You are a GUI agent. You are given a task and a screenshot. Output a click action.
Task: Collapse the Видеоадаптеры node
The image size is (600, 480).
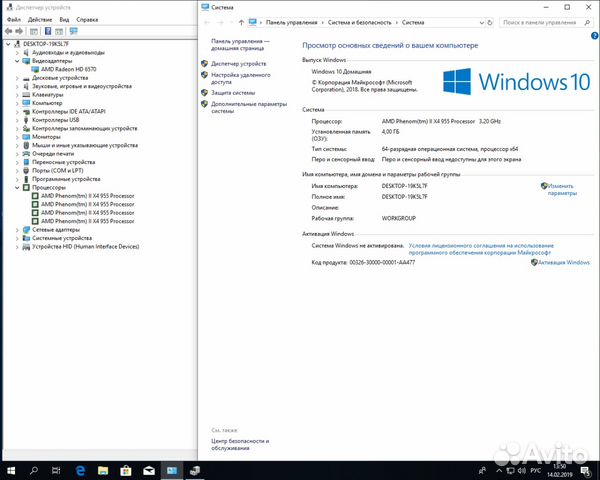[x=17, y=61]
